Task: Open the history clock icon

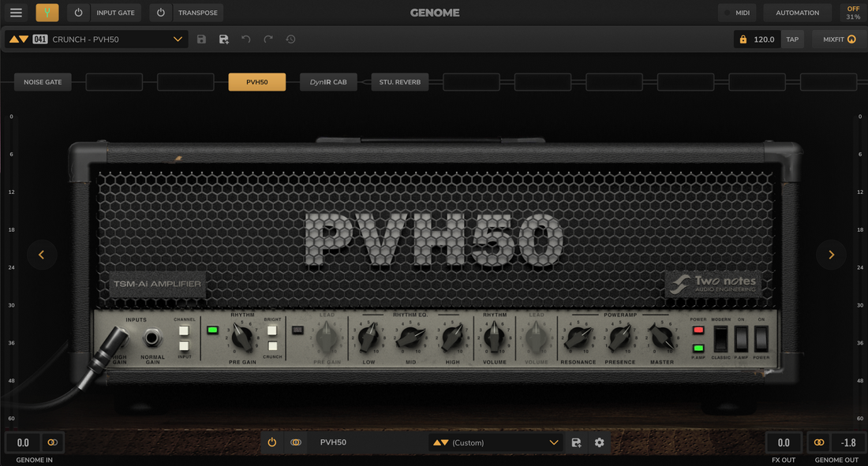Action: (290, 39)
